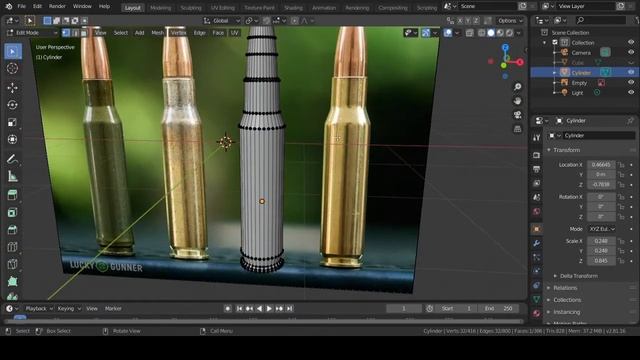Image resolution: width=640 pixels, height=360 pixels.
Task: Uncheck the Collection exclude checkbox
Action: click(555, 42)
